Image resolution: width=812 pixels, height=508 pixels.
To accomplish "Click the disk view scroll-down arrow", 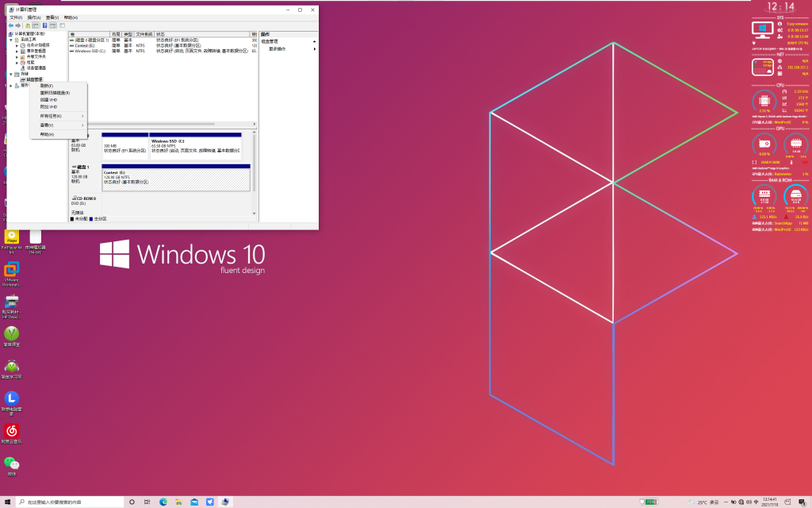I will 254,213.
